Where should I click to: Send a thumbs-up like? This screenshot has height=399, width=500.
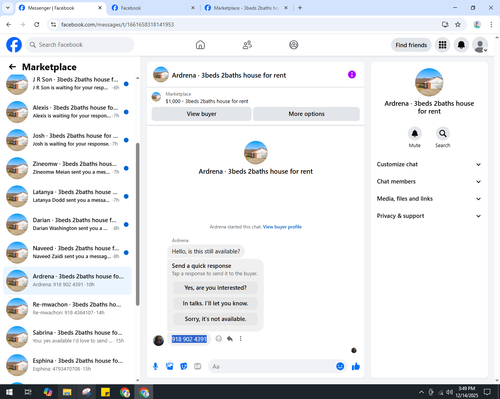[356, 367]
